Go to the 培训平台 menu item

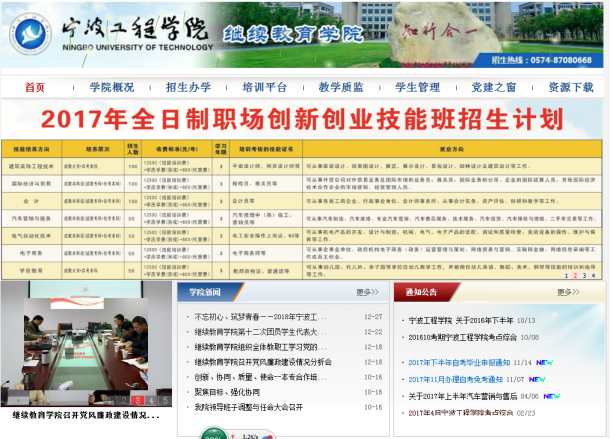click(264, 87)
